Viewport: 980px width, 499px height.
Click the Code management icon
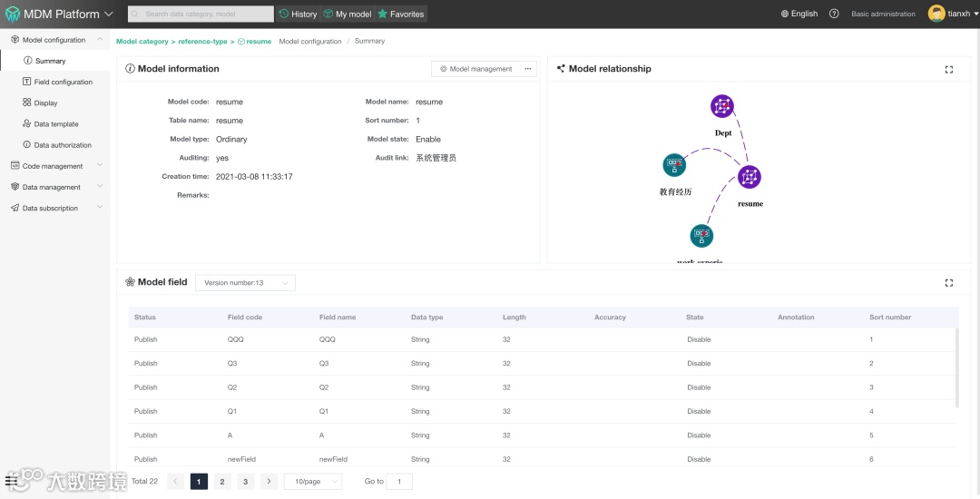click(x=15, y=165)
